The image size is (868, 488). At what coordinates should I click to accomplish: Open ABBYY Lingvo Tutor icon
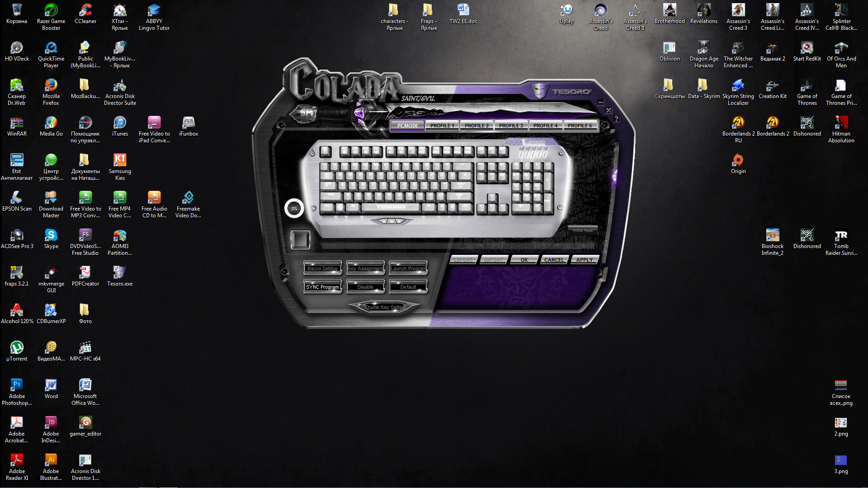(x=154, y=17)
